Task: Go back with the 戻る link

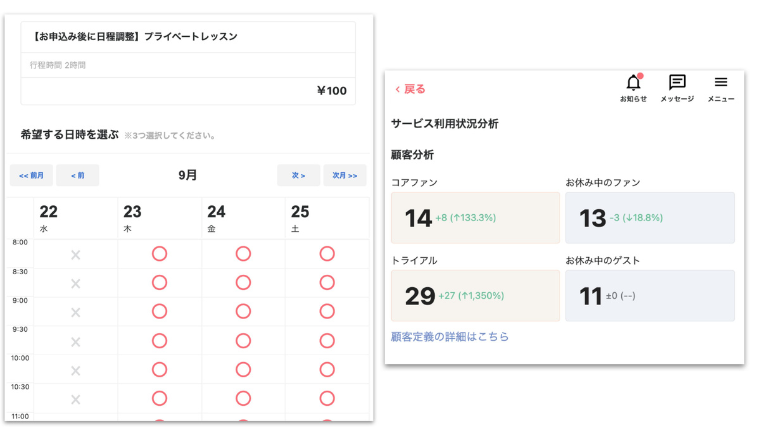Action: point(410,89)
